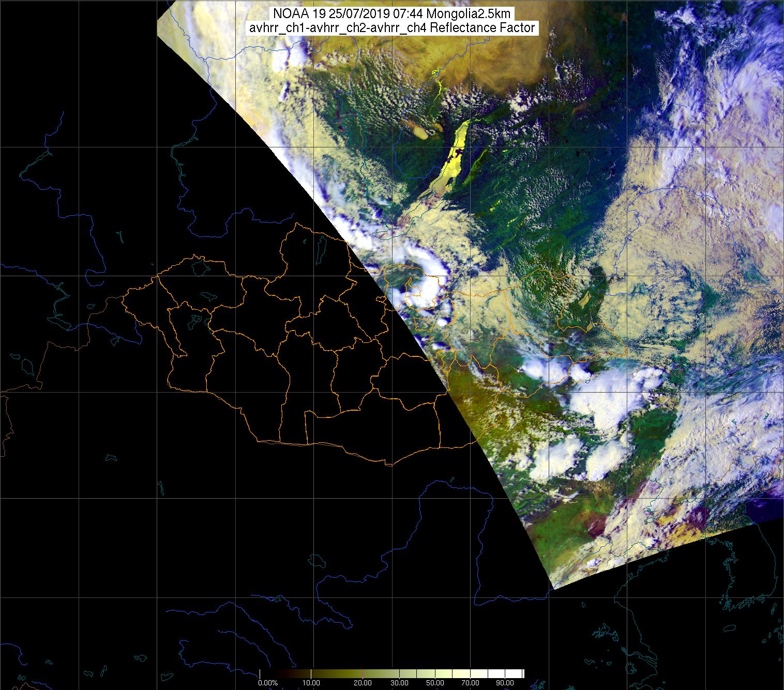Click the "10.00" colorbar label
Screen dimensions: 784x690
coord(311,683)
